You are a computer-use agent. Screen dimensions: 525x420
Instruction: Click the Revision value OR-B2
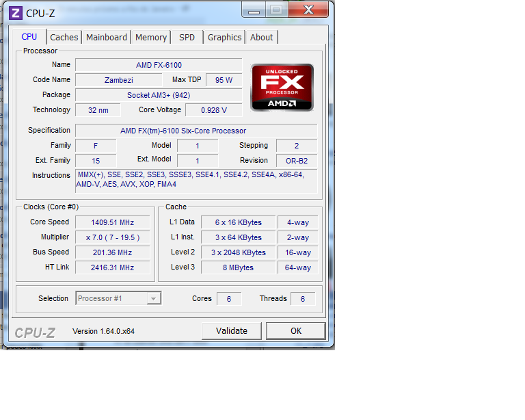click(x=297, y=161)
